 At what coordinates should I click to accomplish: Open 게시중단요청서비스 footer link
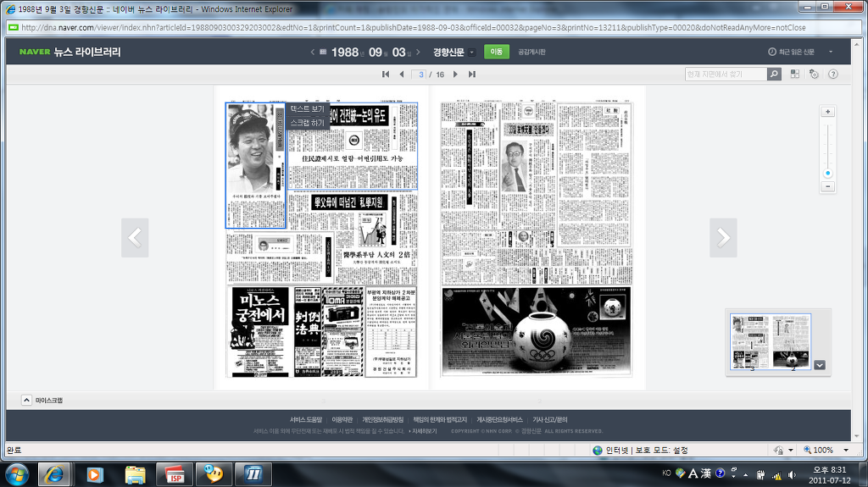click(500, 419)
